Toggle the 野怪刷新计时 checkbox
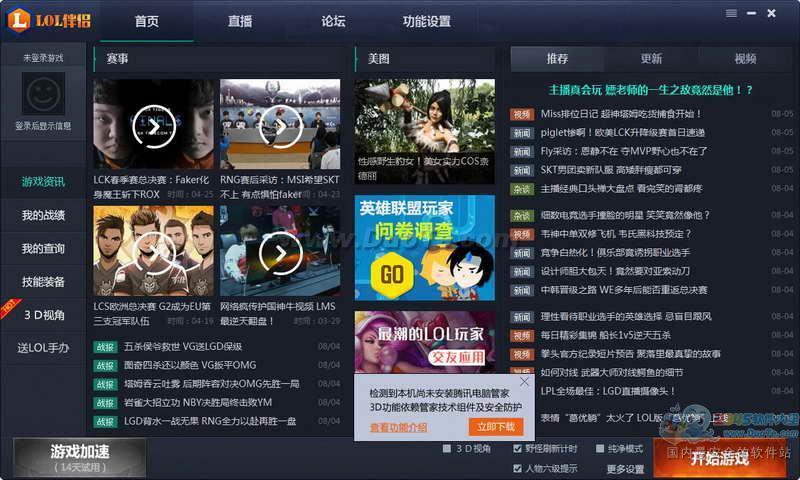800x480 pixels. (x=517, y=448)
